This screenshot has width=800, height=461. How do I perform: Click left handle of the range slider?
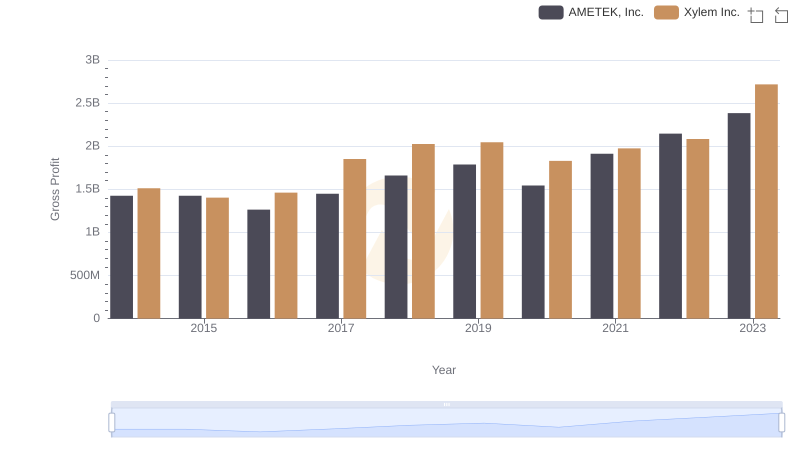112,423
